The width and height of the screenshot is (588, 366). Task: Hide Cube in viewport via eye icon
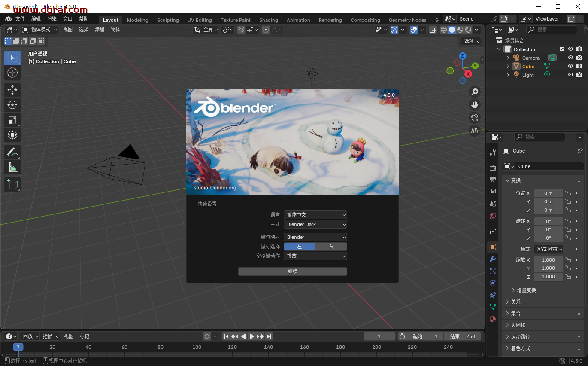point(570,67)
